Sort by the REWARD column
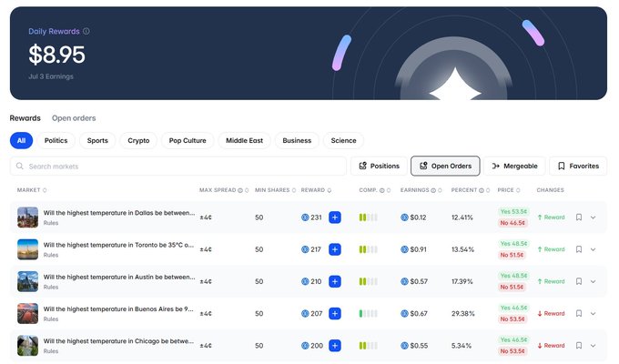 point(316,190)
